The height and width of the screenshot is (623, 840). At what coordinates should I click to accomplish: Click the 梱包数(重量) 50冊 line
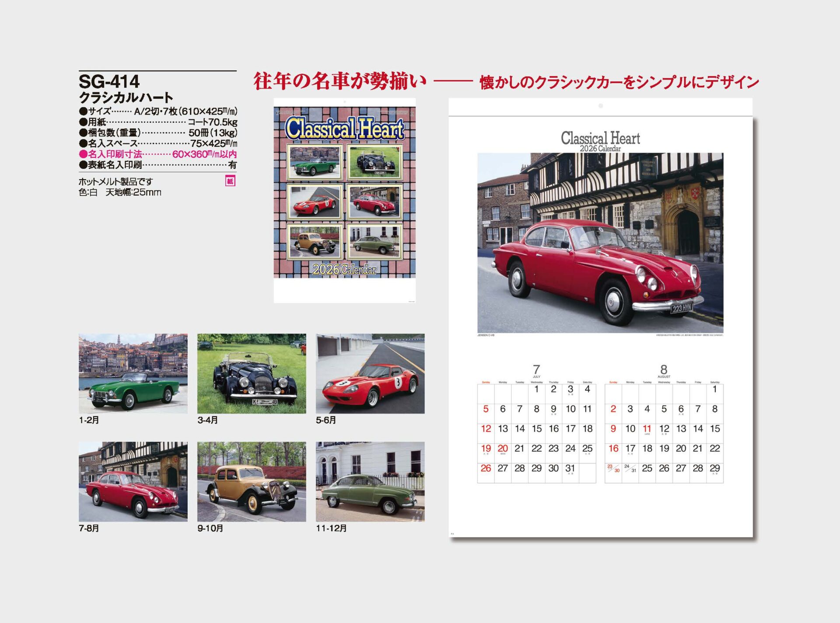click(158, 132)
